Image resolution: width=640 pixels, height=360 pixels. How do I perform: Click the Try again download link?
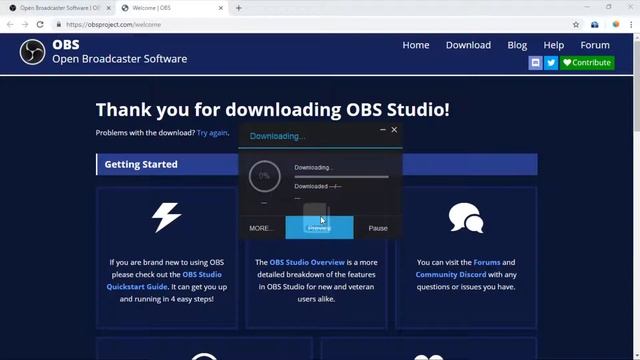pyautogui.click(x=212, y=133)
